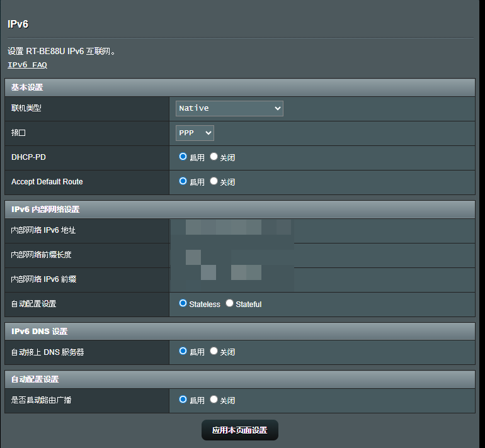Select 关闭 for 是否启动路由广播
This screenshot has width=485, height=448.
point(214,400)
